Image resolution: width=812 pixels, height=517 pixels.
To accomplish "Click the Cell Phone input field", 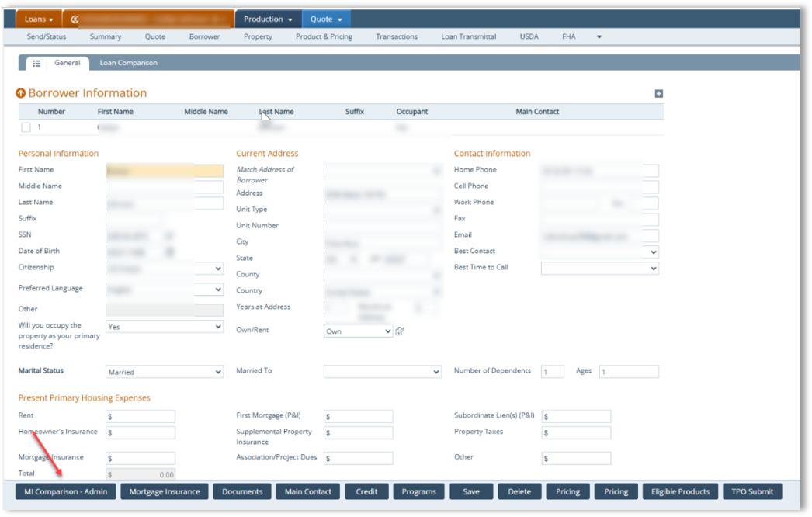I will click(x=599, y=187).
